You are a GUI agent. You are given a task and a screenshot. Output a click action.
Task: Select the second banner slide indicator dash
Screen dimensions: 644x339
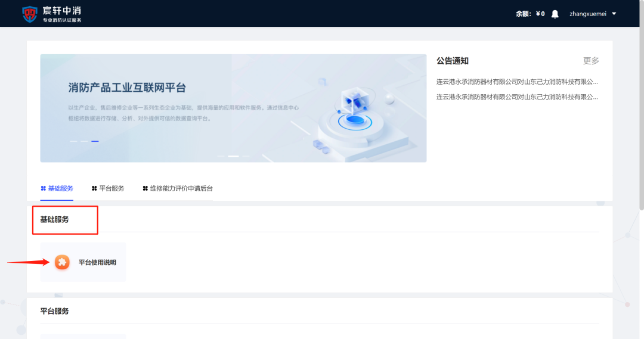pos(84,141)
